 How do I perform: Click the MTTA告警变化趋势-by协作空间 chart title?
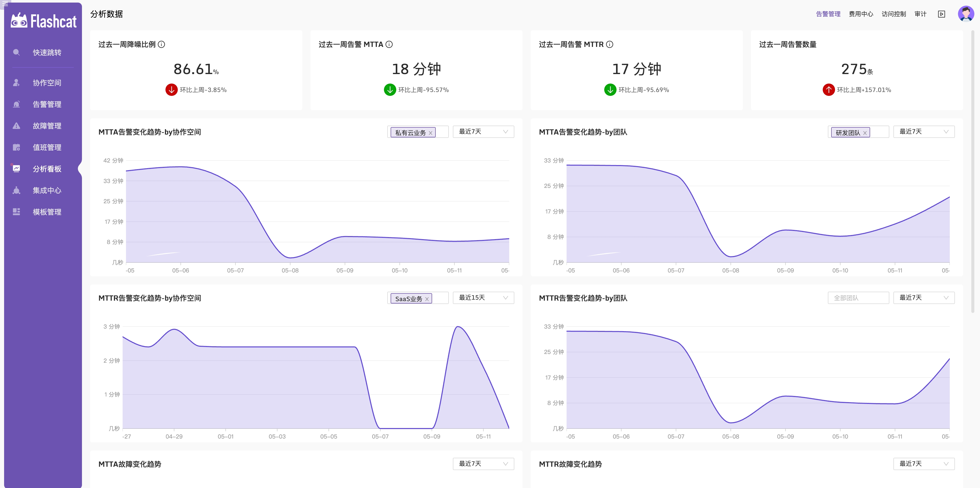tap(150, 132)
